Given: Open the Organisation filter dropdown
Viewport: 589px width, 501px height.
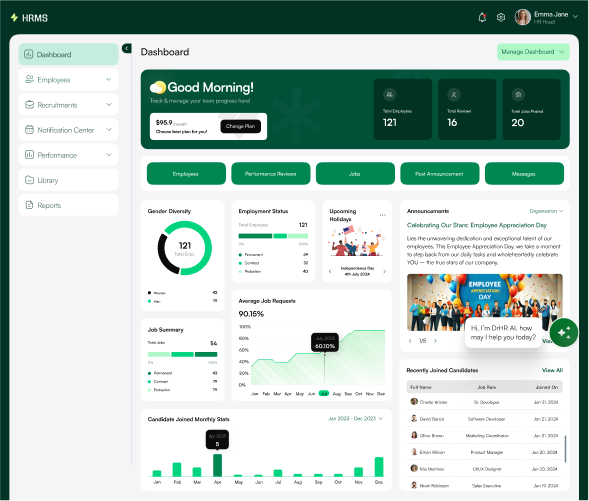Looking at the screenshot, I should point(546,211).
